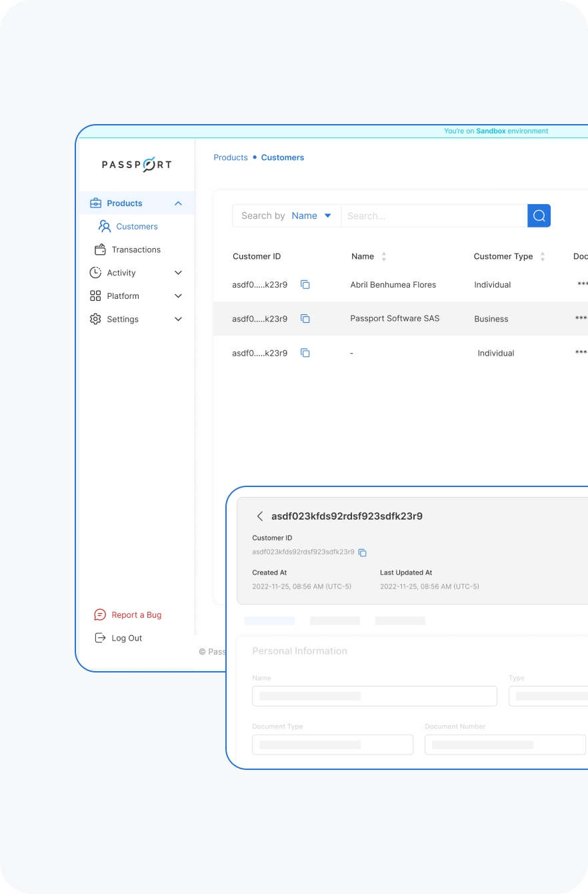Click the Business customer type cell
The width and height of the screenshot is (588, 894).
[491, 319]
